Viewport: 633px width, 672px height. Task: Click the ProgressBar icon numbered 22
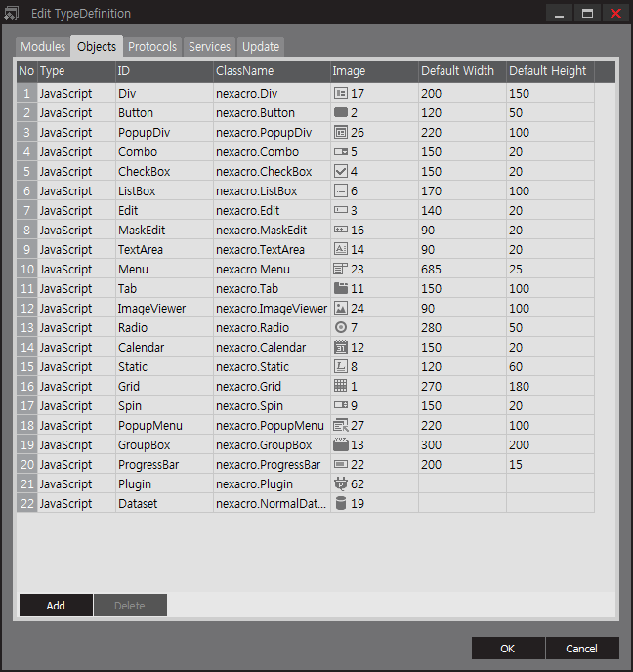tap(341, 464)
